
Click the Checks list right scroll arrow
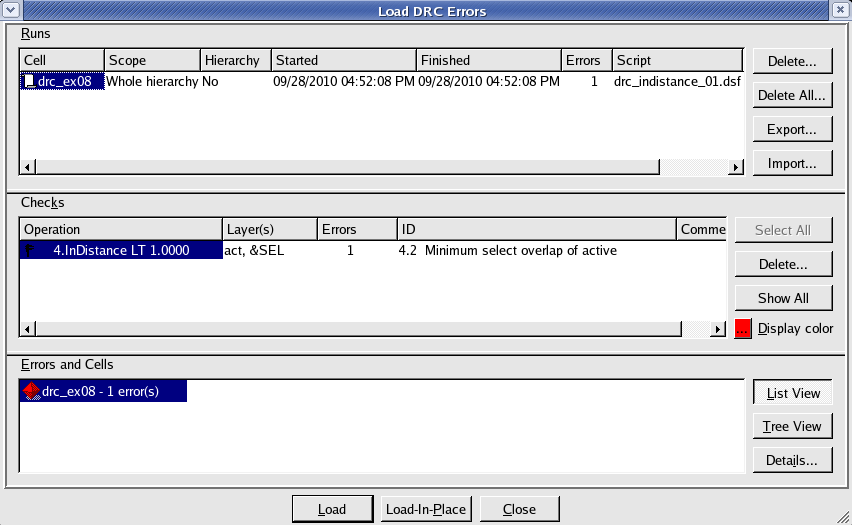717,328
